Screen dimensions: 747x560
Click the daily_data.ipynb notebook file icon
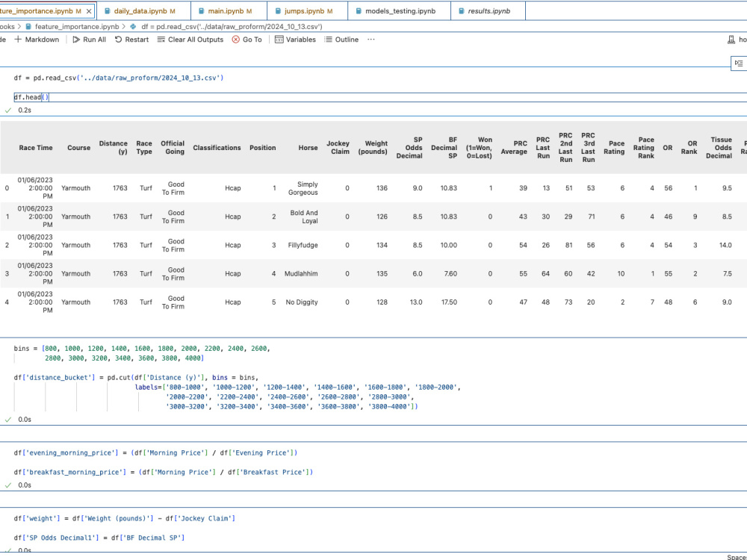(x=107, y=11)
